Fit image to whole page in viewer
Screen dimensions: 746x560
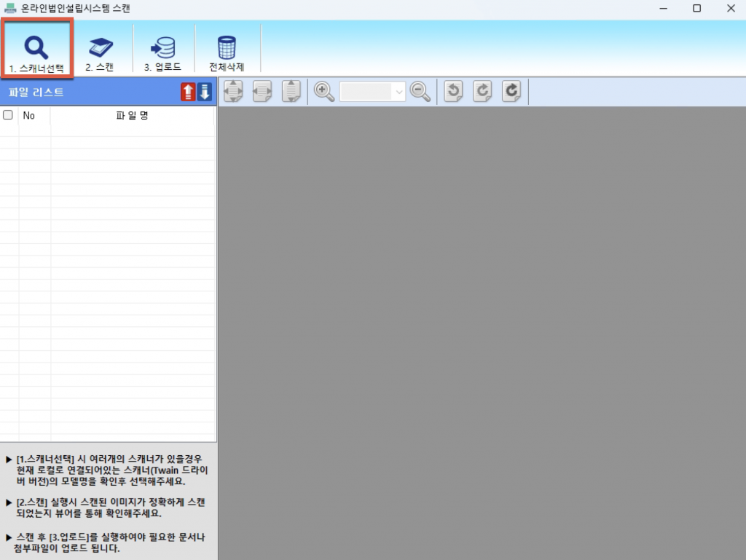click(233, 91)
